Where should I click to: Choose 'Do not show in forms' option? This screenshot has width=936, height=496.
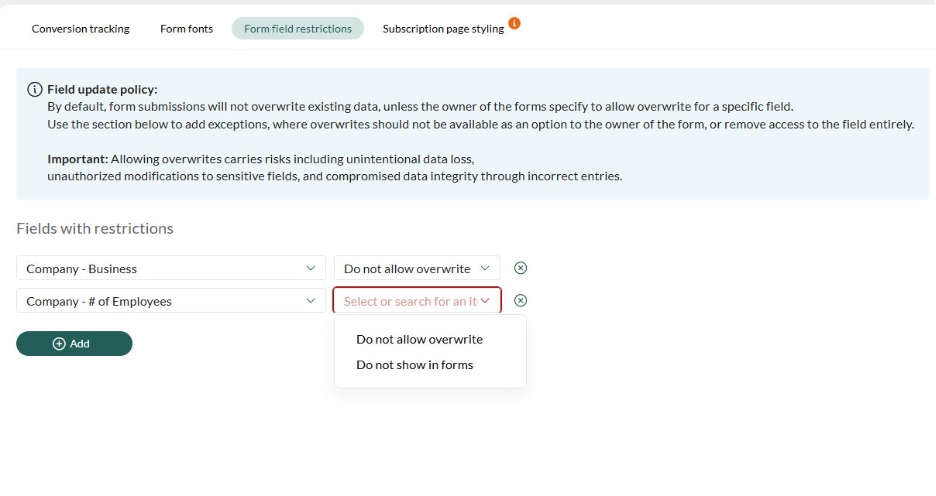[x=414, y=365]
